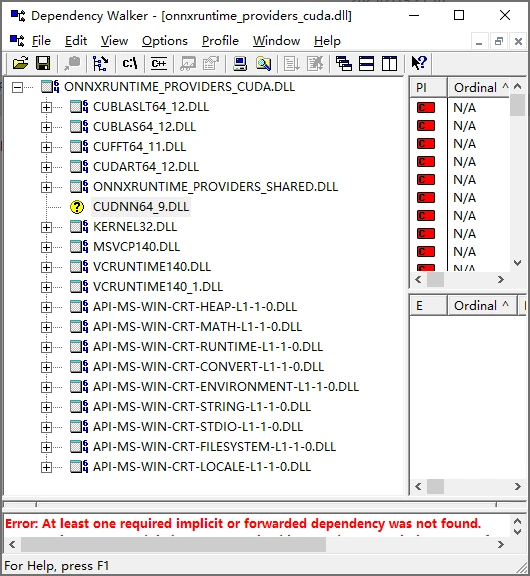The width and height of the screenshot is (530, 576).
Task: Click the imports list horizontal scrollbar right arrow
Action: [x=501, y=280]
